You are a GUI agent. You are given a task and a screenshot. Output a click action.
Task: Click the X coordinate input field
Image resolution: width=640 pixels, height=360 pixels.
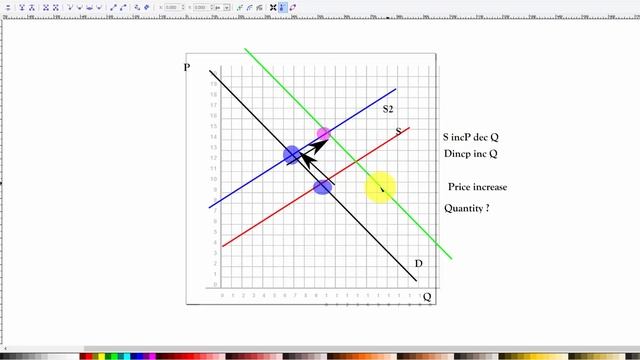172,7
